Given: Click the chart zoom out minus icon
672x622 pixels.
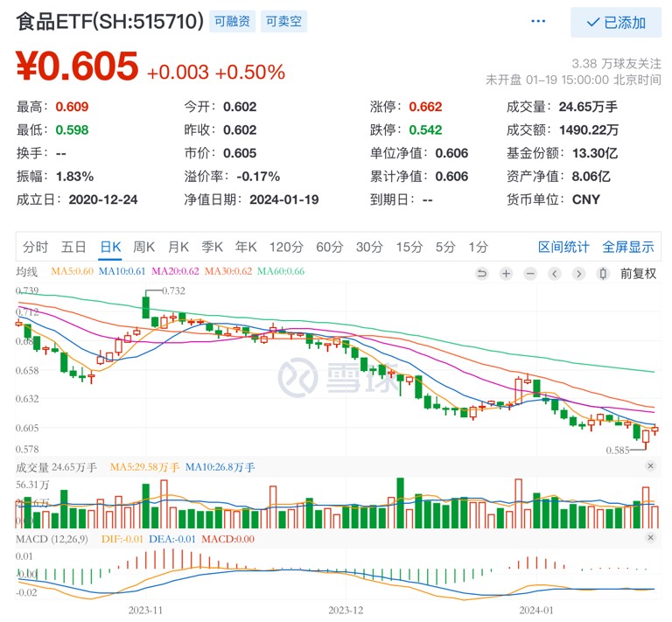Looking at the screenshot, I should pos(530,273).
